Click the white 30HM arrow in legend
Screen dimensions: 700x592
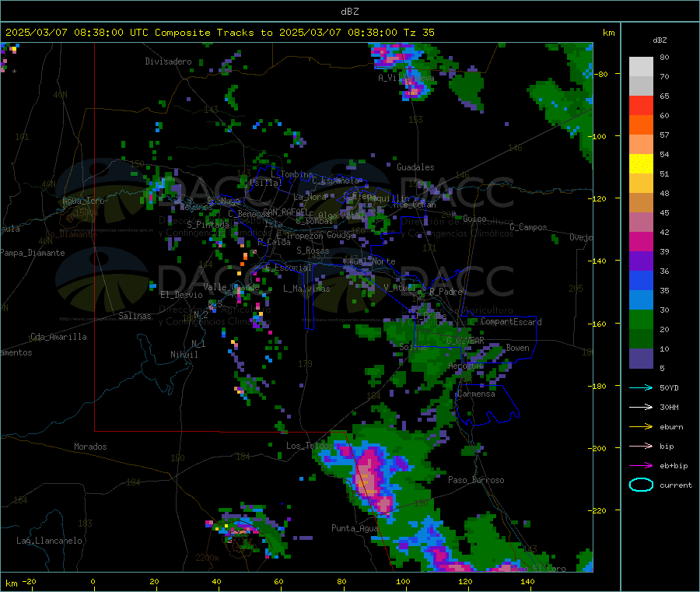[641, 407]
